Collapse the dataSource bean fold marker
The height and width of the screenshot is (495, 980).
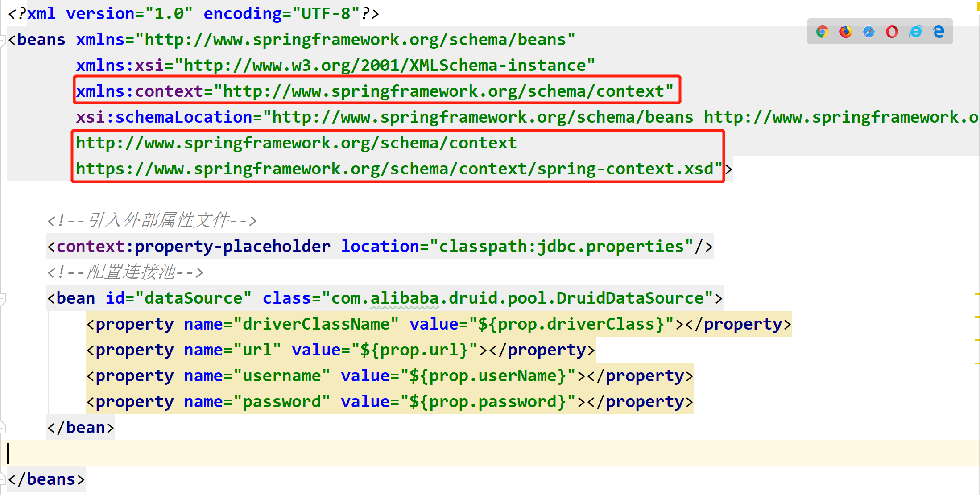pos(3,298)
